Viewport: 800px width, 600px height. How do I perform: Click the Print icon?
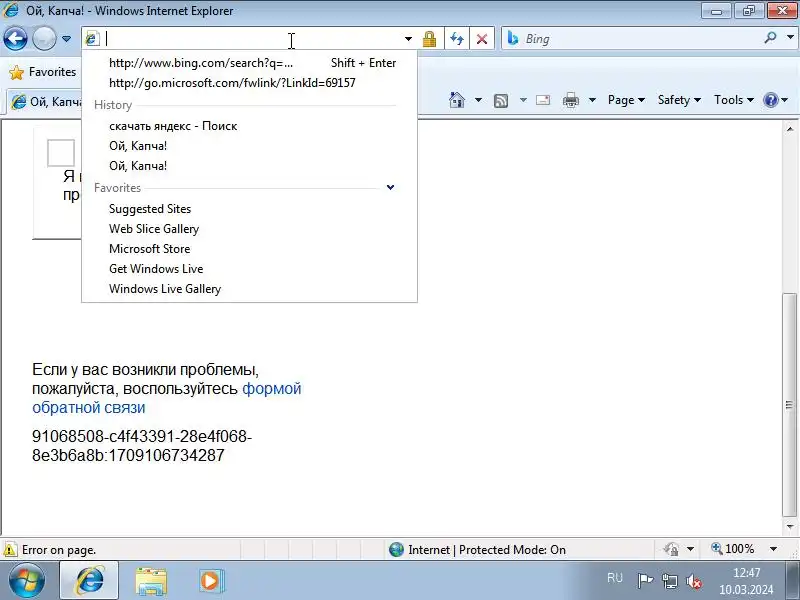pos(570,100)
